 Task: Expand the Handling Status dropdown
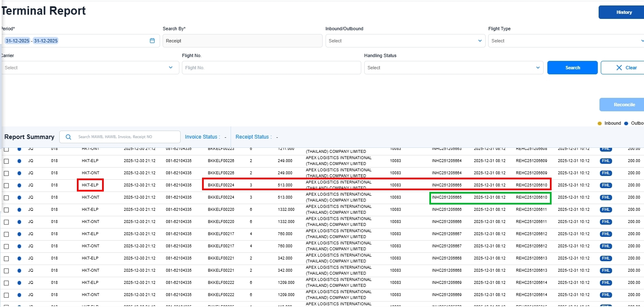(453, 68)
